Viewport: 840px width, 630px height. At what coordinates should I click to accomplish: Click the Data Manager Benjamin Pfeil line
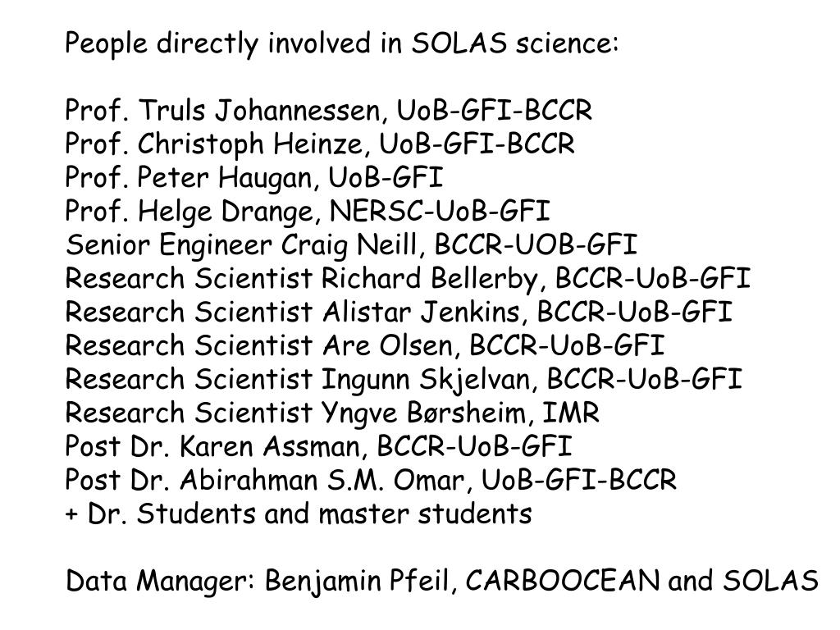click(x=441, y=581)
